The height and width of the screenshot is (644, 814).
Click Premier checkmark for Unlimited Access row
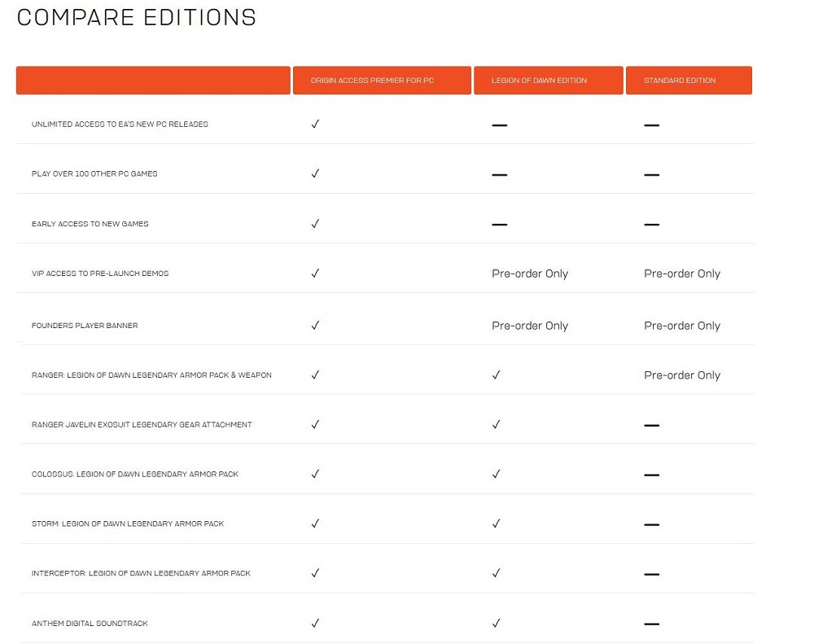click(315, 125)
